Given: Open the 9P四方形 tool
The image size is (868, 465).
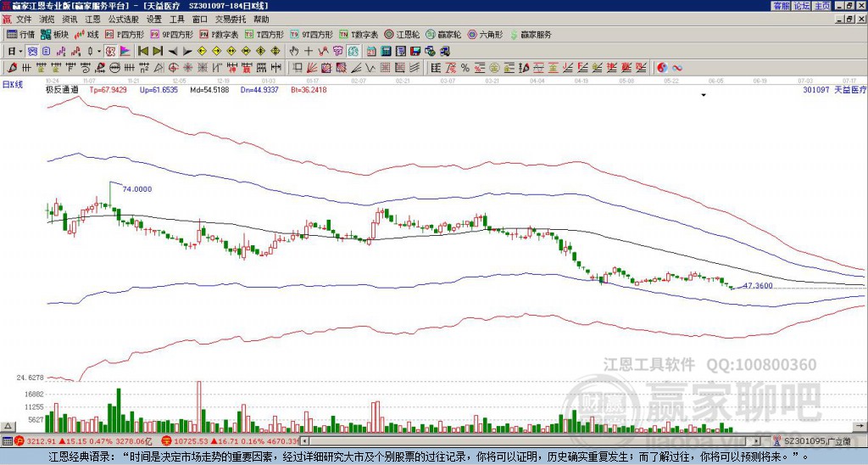Looking at the screenshot, I should click(x=171, y=34).
